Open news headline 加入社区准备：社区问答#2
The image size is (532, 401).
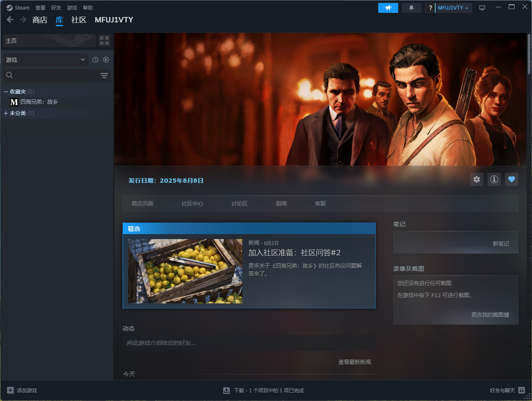tap(295, 252)
